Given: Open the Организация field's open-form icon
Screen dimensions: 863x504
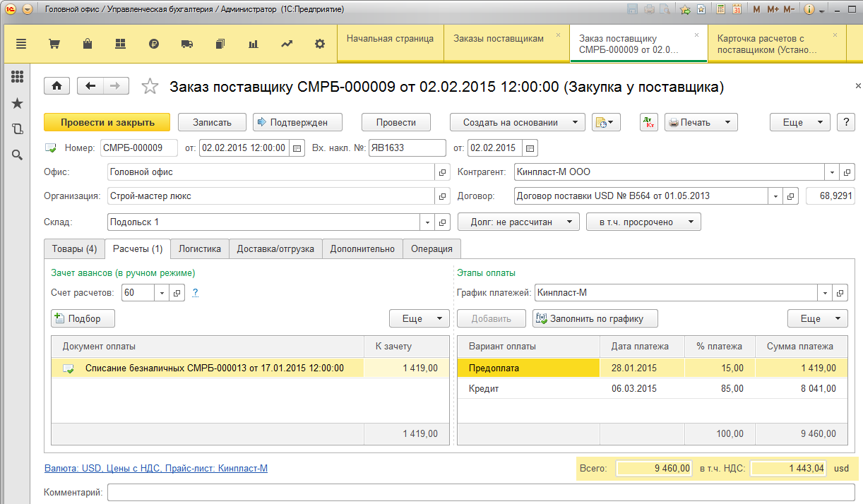Looking at the screenshot, I should click(x=443, y=196).
